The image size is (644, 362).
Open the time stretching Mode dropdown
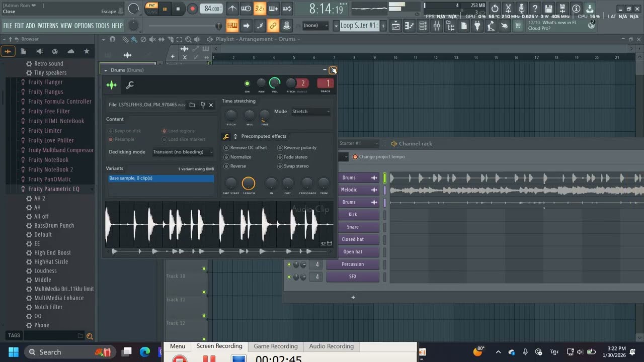coord(310,112)
